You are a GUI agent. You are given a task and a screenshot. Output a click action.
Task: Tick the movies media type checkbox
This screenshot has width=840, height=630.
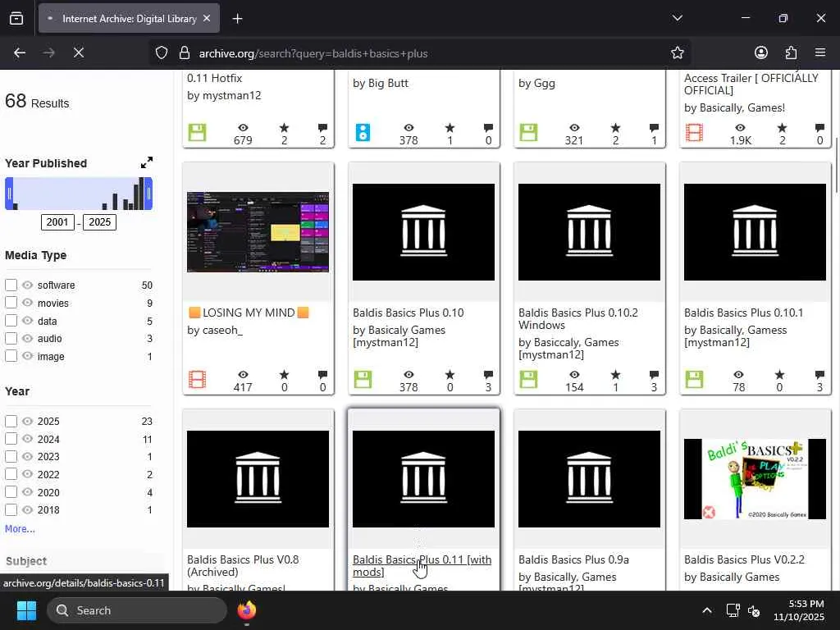[11, 303]
